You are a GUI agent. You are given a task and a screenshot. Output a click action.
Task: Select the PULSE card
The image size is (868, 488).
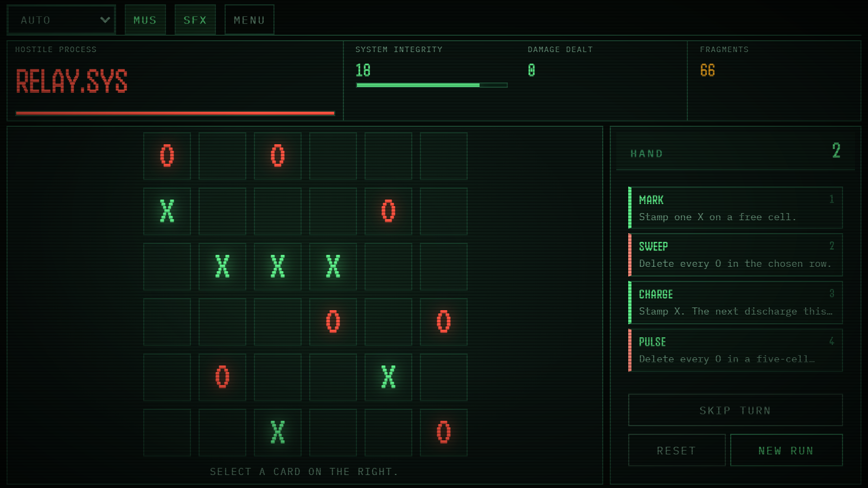(735, 350)
